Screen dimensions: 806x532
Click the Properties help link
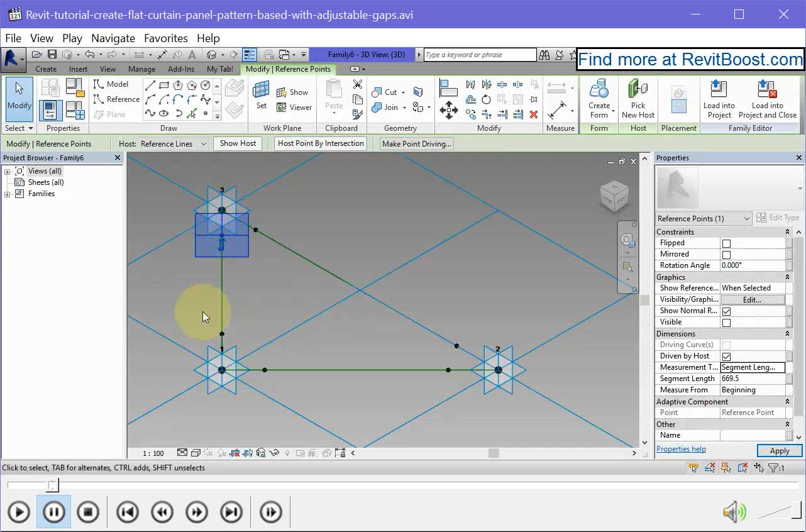click(x=681, y=448)
